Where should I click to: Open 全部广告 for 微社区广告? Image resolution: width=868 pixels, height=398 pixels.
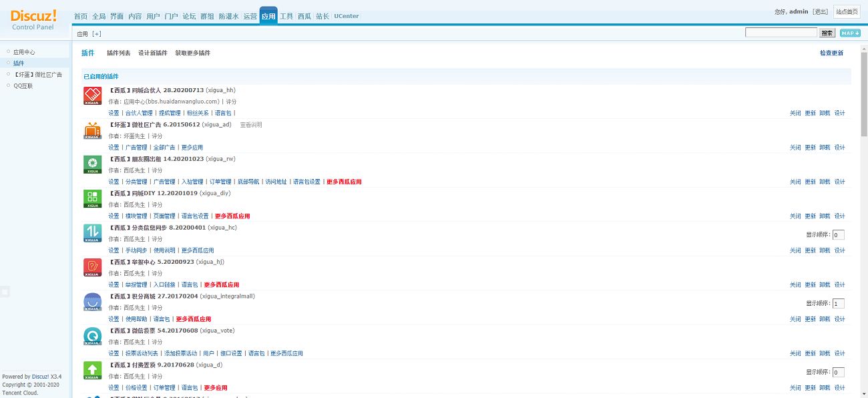coord(164,148)
